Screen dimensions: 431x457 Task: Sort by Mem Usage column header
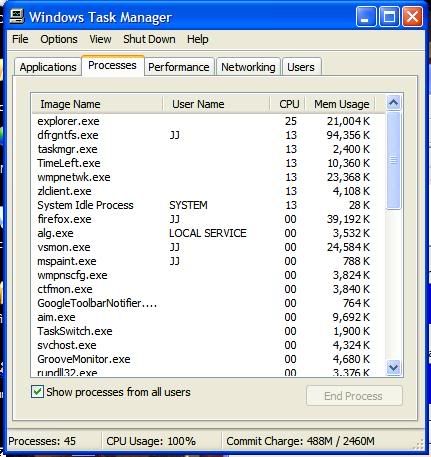[341, 104]
